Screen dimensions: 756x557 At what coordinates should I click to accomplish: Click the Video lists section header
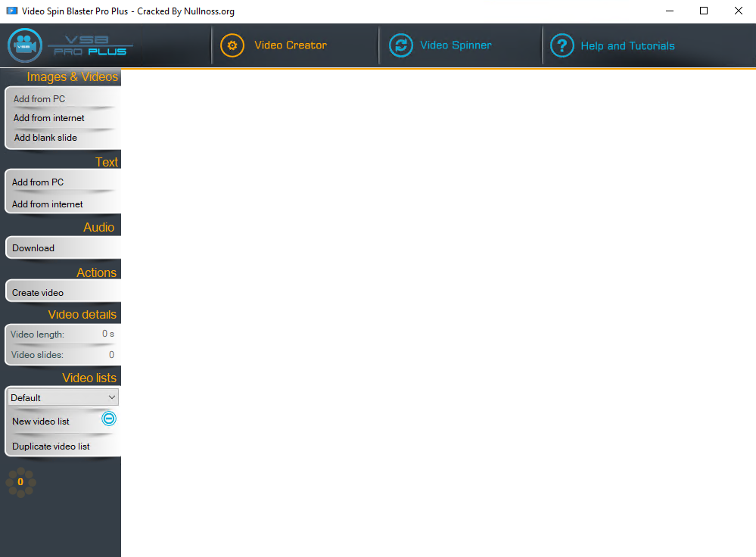point(89,378)
